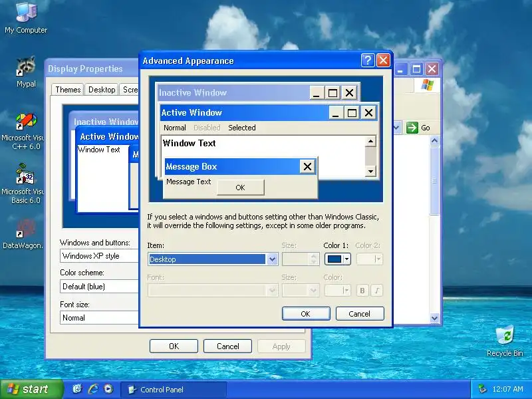Click Message Box title in preview
This screenshot has width=532, height=399.
(192, 167)
